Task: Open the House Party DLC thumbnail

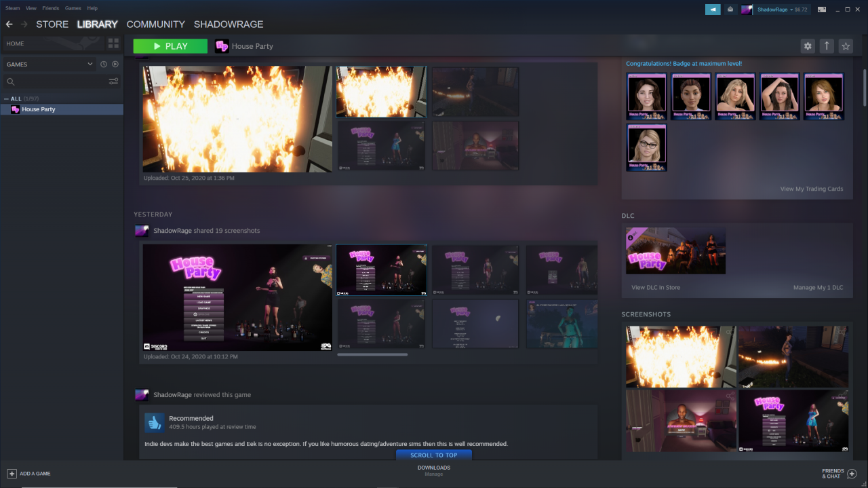Action: [675, 250]
